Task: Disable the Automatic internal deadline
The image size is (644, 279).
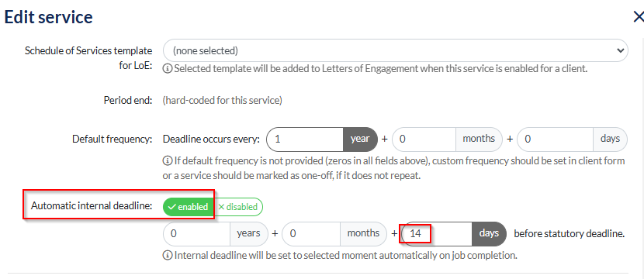Action: [238, 207]
